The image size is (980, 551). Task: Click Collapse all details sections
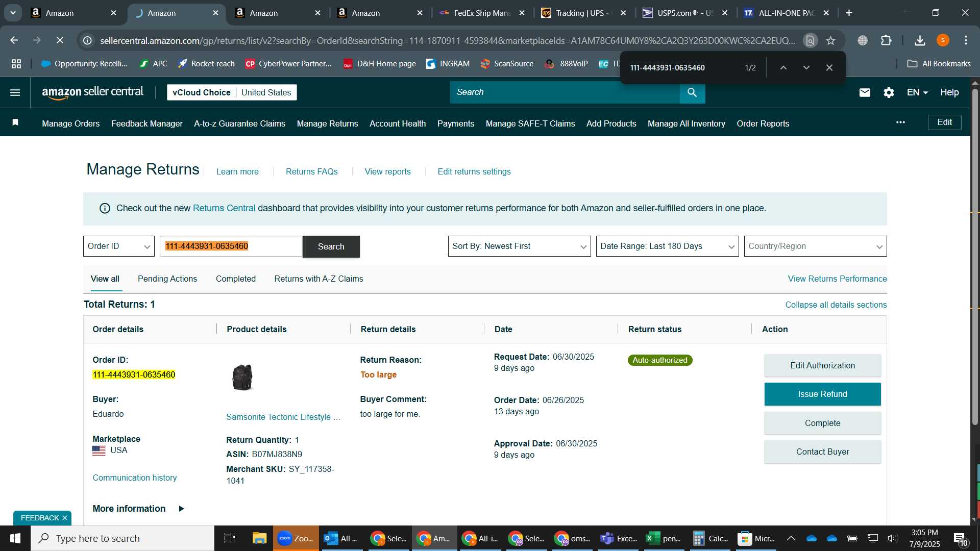(836, 305)
